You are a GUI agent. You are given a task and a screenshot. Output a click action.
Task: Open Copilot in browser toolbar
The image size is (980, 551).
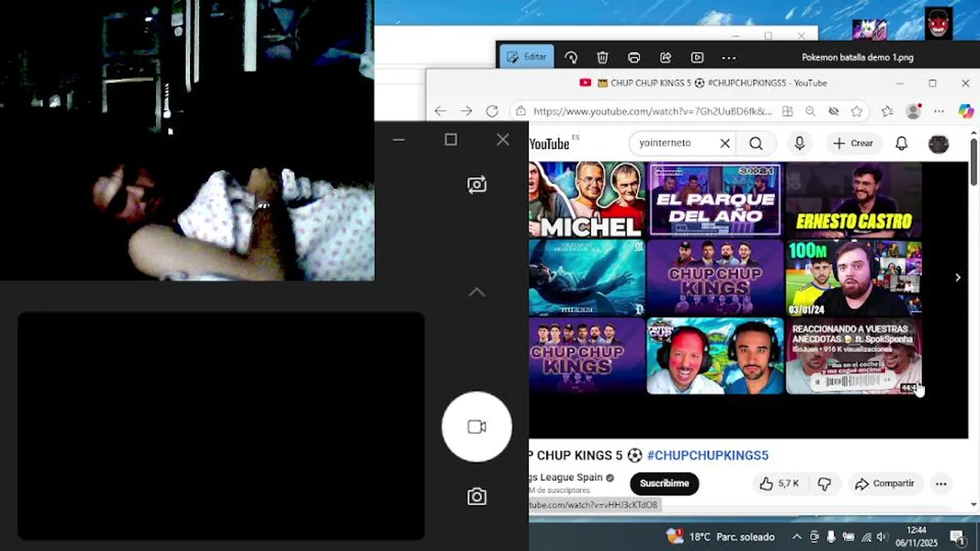(966, 111)
